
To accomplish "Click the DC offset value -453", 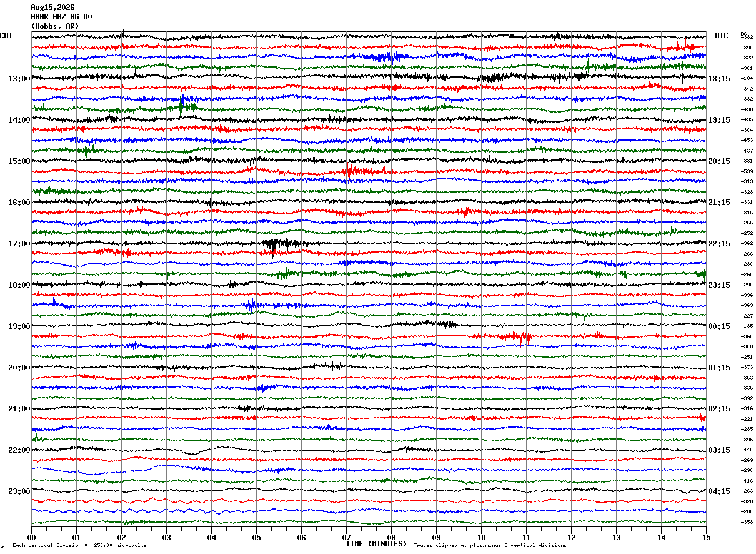I will coord(747,141).
